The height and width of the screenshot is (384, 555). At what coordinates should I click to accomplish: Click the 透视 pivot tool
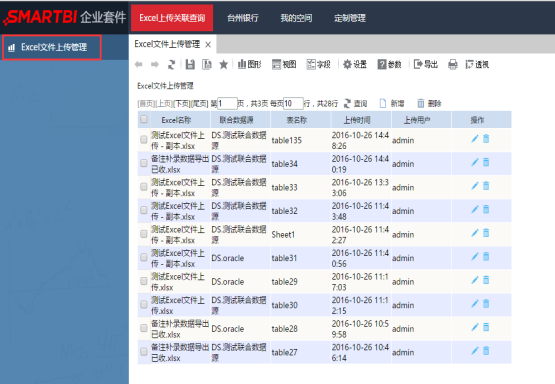pos(477,64)
